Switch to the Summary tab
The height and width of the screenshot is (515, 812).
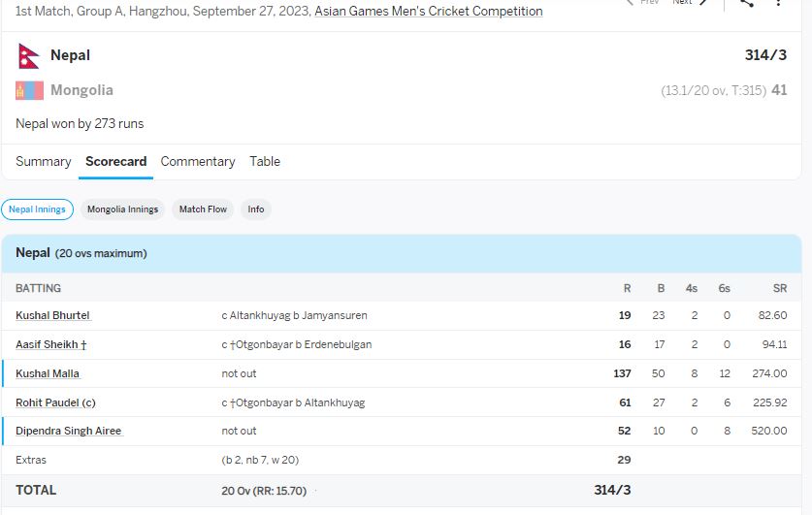43,162
